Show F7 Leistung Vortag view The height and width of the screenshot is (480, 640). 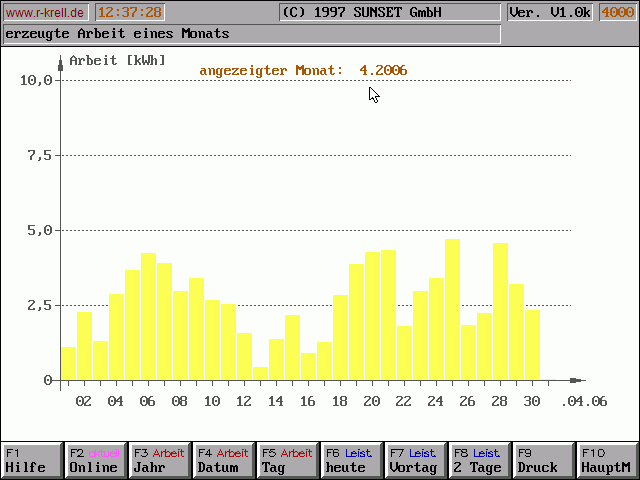(x=415, y=460)
